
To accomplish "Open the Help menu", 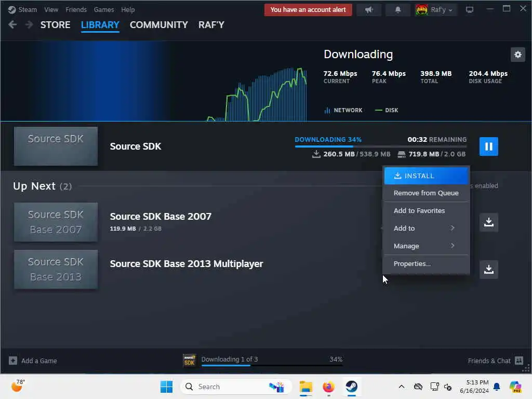I will [x=128, y=10].
